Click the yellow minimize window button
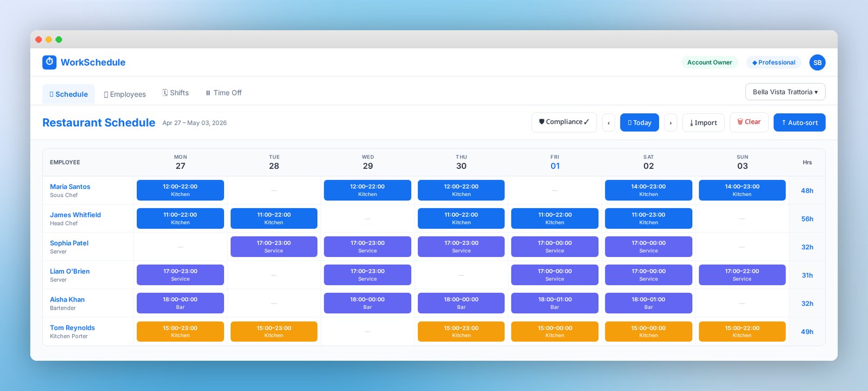Image resolution: width=868 pixels, height=391 pixels. 49,40
